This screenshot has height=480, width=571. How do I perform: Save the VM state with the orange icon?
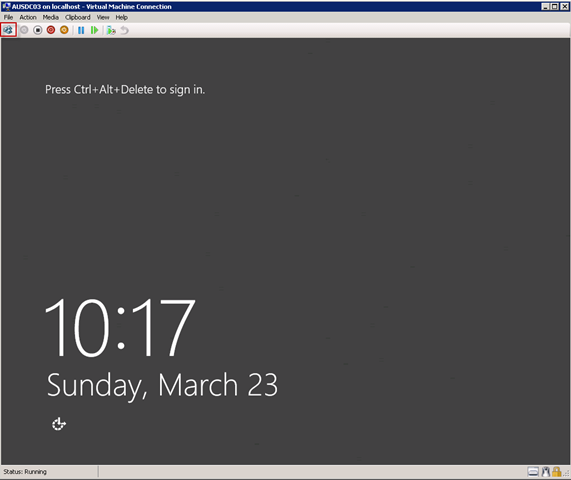64,30
